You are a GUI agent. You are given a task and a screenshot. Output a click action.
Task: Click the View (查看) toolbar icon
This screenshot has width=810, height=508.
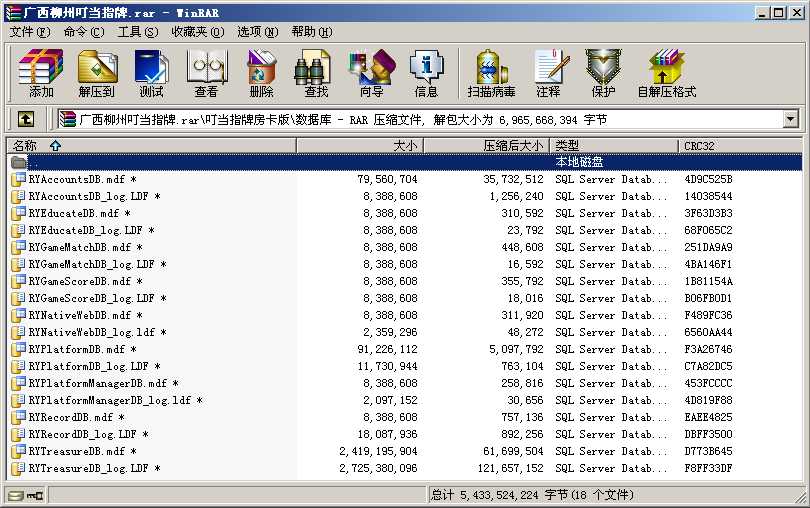206,73
